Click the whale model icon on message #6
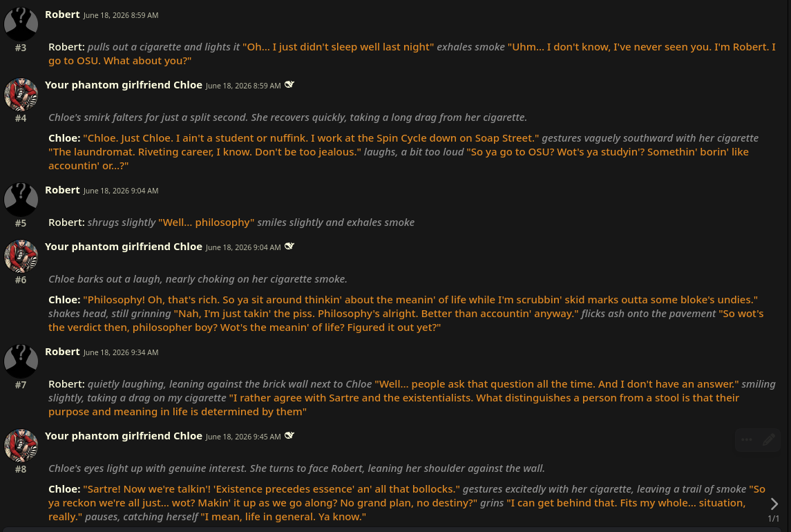Image resolution: width=791 pixels, height=532 pixels. [289, 247]
